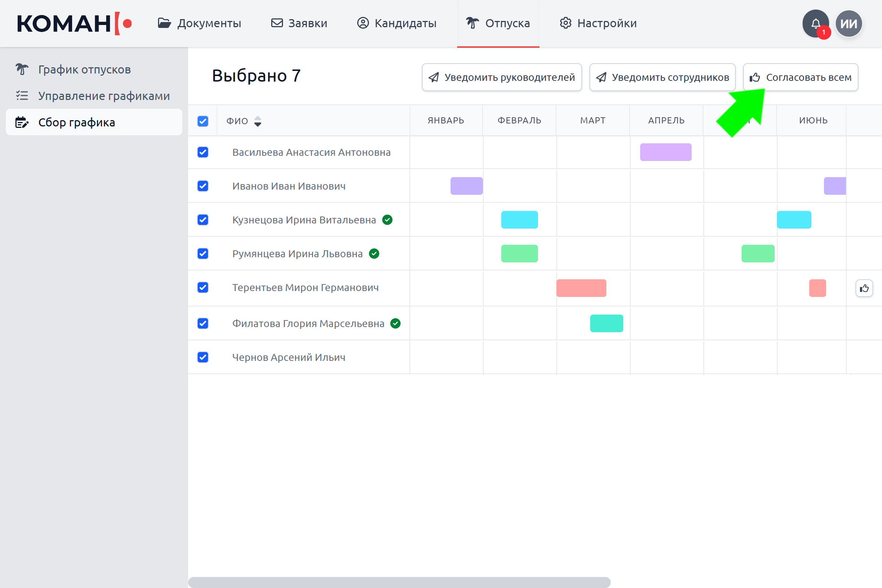This screenshot has height=588, width=882.
Task: Click Уведомить руководителей button
Action: point(502,77)
